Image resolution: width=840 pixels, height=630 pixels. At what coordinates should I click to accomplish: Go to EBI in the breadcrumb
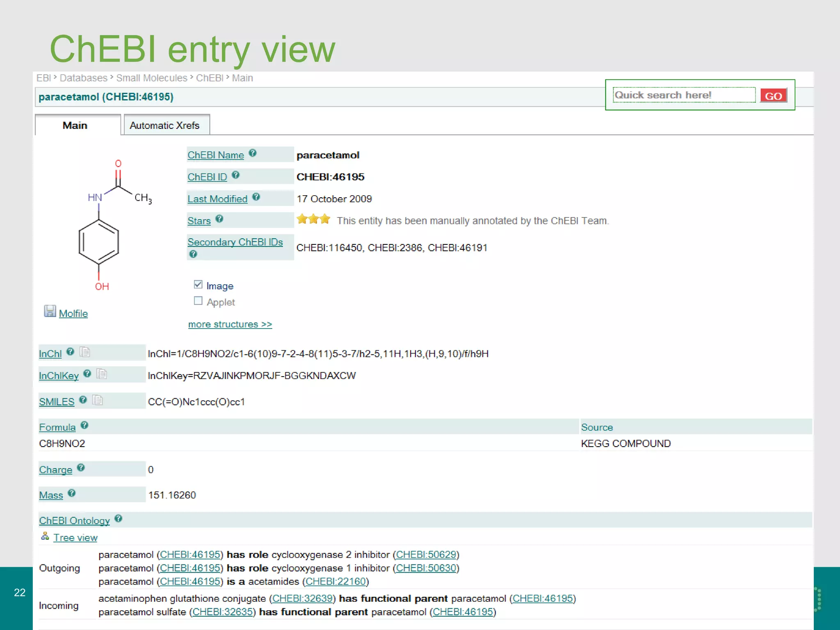click(x=43, y=78)
